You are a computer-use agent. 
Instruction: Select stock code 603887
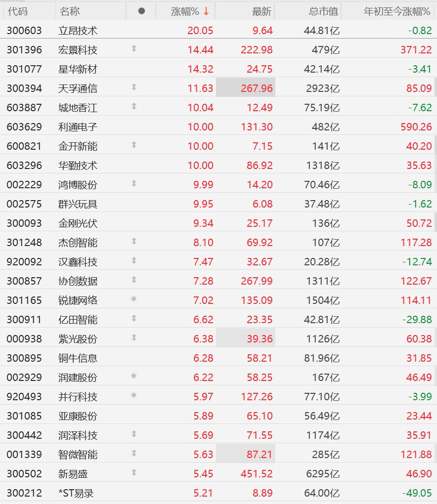tap(24, 108)
